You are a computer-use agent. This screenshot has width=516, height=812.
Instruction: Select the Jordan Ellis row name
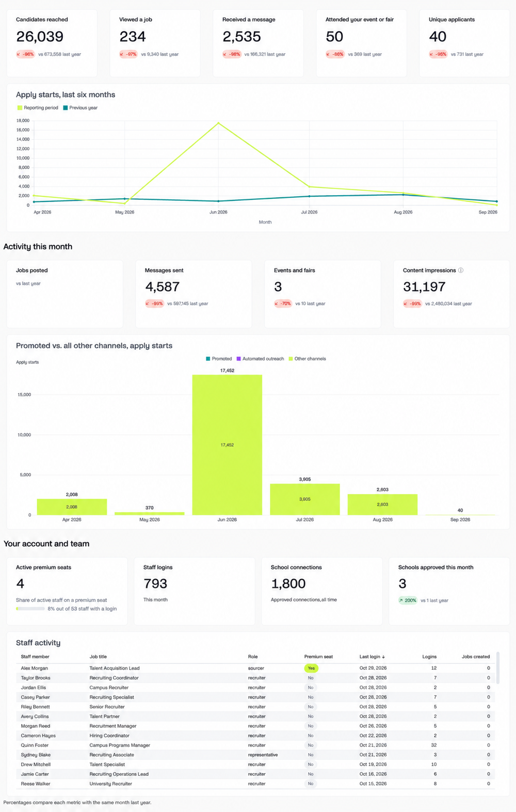pos(34,688)
